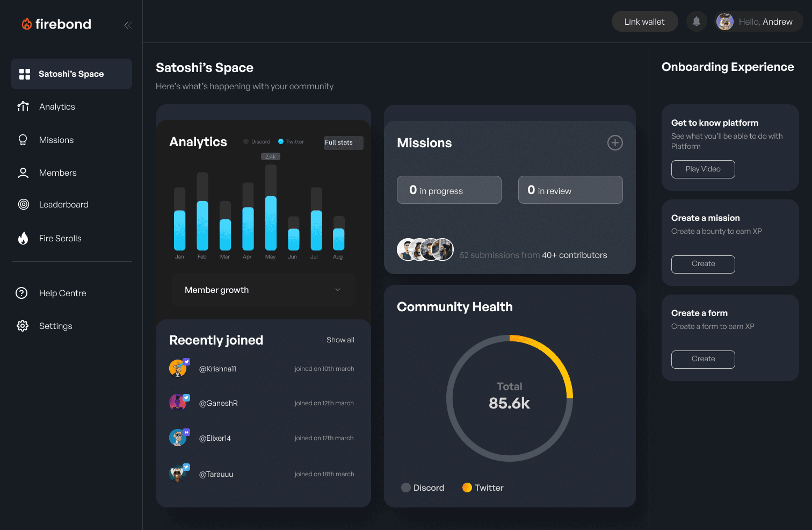Go to Missions in sidebar
Screen dimensions: 812x530
[x=56, y=140]
